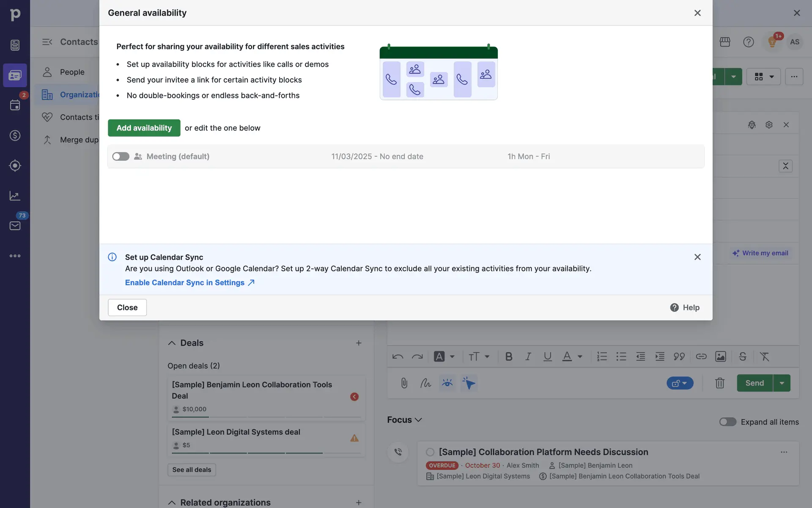Click the attach file paperclip icon
Screen dimensions: 812x508
click(x=404, y=383)
